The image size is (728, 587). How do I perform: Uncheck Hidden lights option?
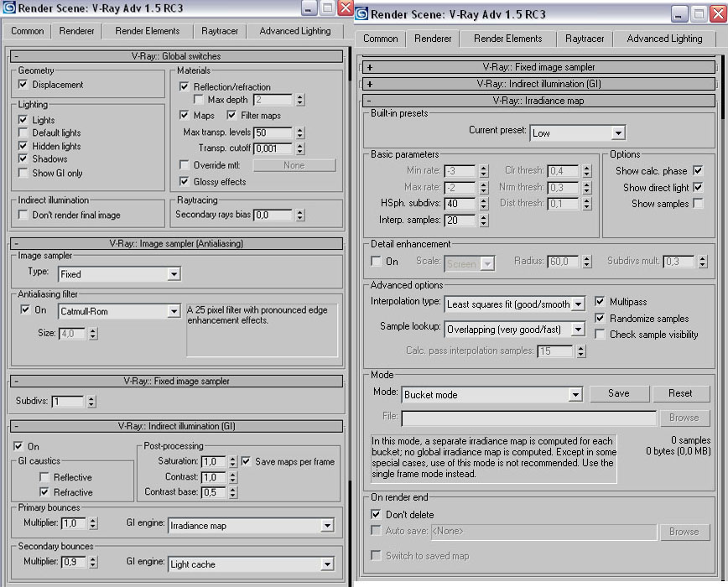pos(23,146)
